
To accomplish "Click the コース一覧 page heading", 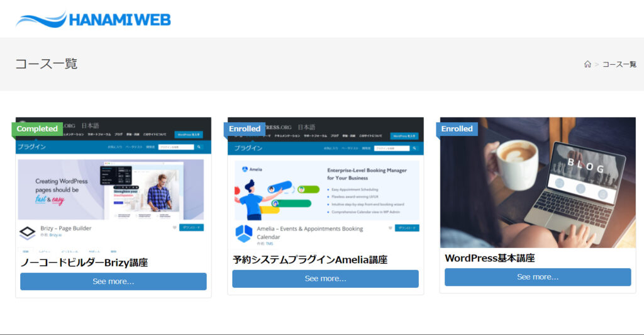I will tap(47, 64).
